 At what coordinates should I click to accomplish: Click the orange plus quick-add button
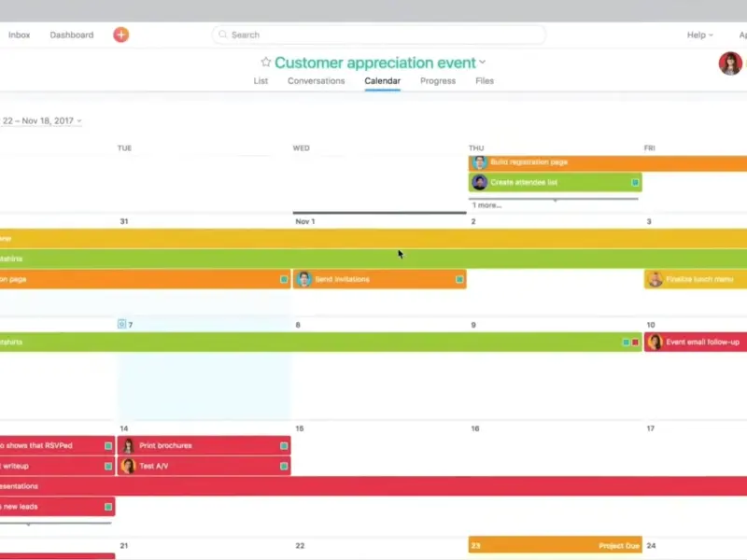[x=120, y=35]
